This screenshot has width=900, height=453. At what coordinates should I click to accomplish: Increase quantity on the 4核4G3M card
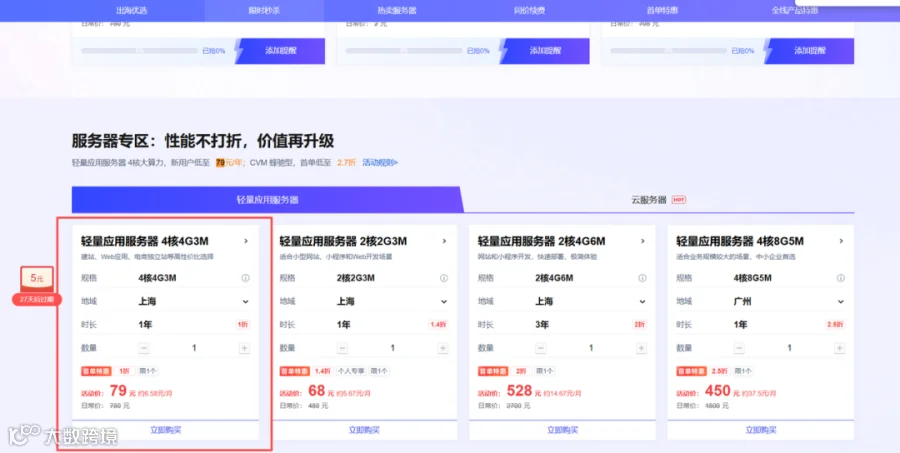pyautogui.click(x=245, y=348)
